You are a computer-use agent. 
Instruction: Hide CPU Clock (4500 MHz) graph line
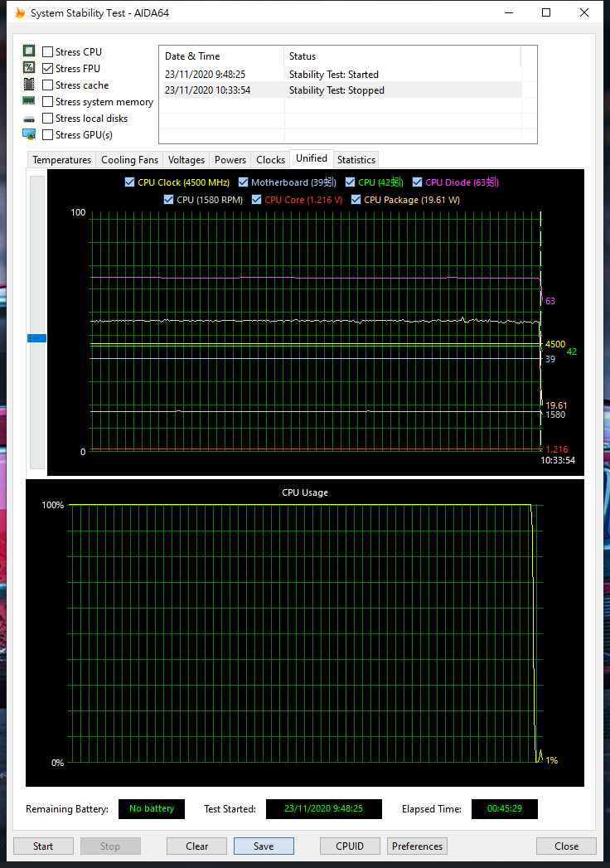129,182
